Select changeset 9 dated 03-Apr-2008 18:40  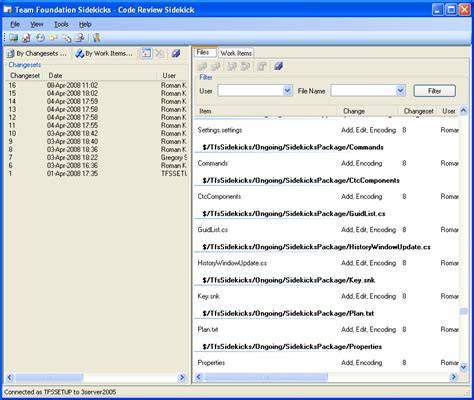click(x=97, y=141)
